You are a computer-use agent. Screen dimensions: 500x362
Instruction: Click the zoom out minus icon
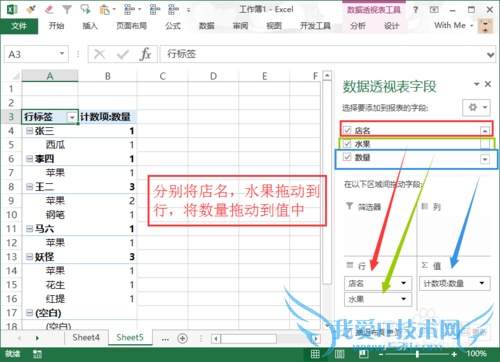pyautogui.click(x=382, y=354)
